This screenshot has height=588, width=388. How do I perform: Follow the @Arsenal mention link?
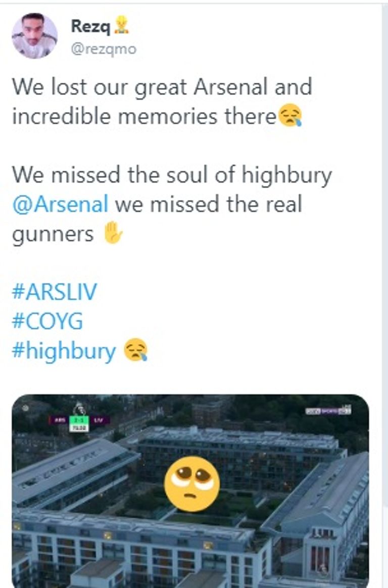[x=60, y=204]
